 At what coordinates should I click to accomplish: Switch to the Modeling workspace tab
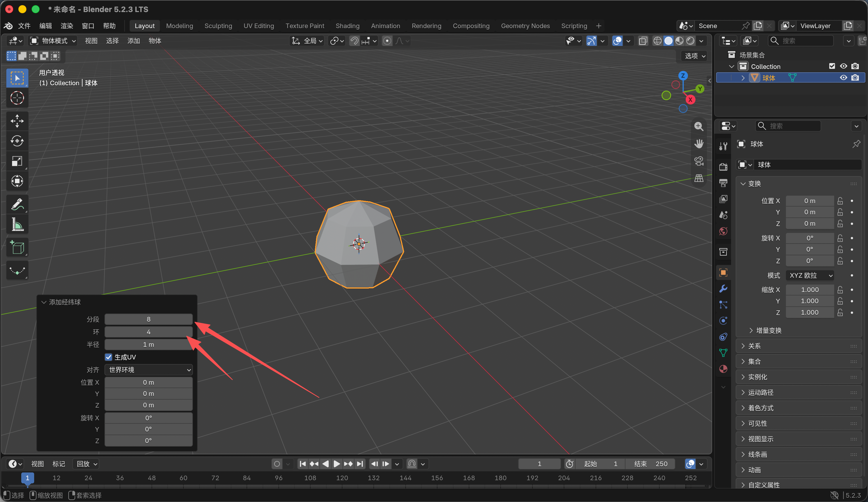(179, 26)
